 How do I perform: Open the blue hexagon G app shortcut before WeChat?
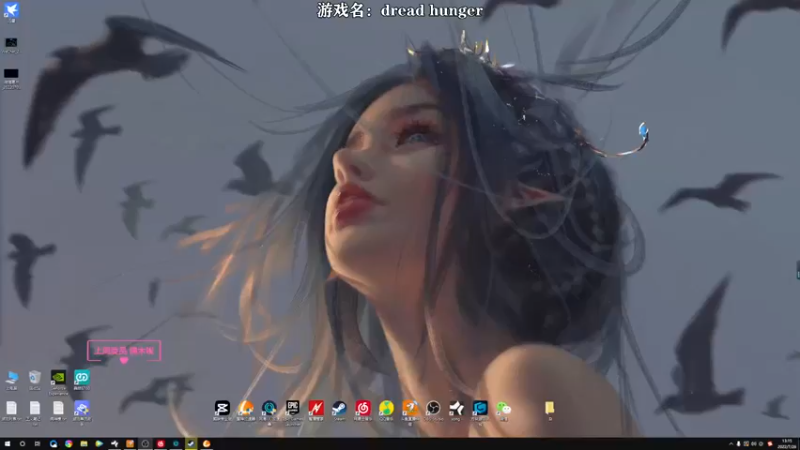(480, 408)
